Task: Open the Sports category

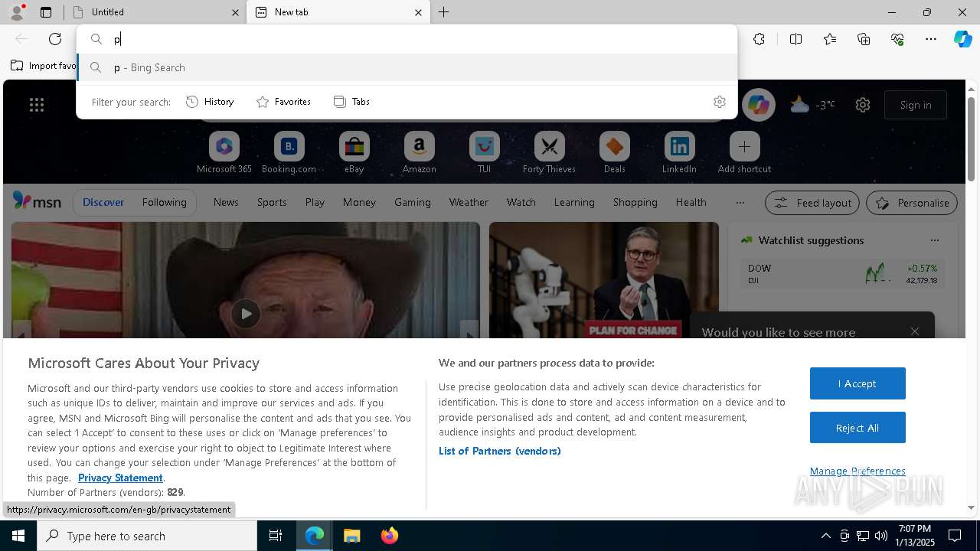Action: click(272, 202)
